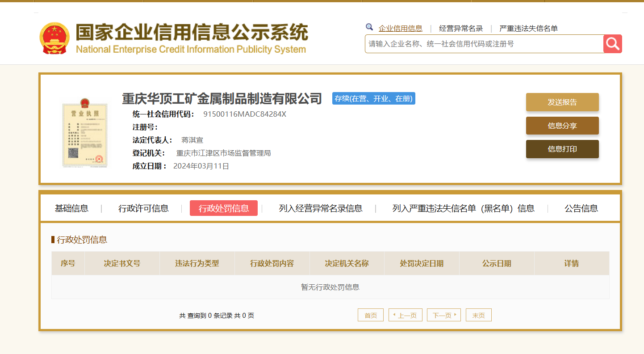Click the 处罚决定日期 column header

tap(422, 263)
